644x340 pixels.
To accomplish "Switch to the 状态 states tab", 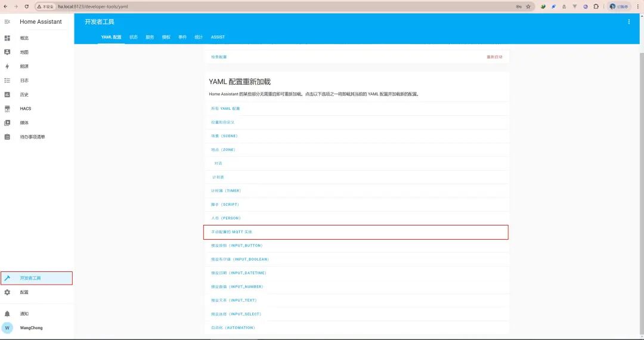I will point(134,37).
